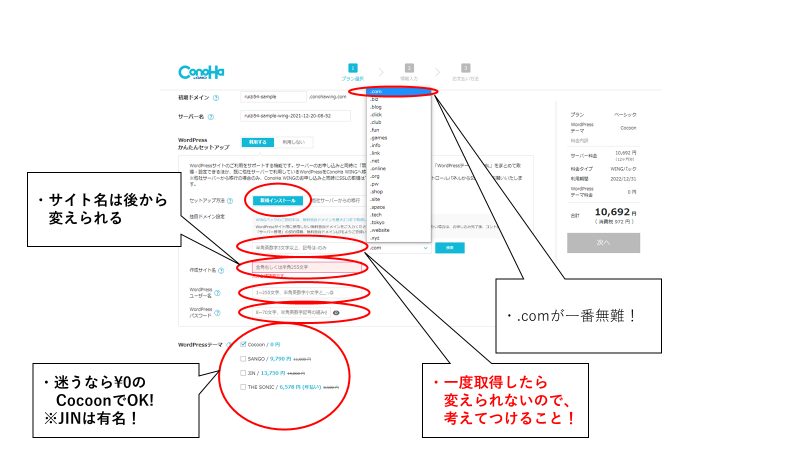
Task: Click the domain 検索 button
Action: point(449,248)
